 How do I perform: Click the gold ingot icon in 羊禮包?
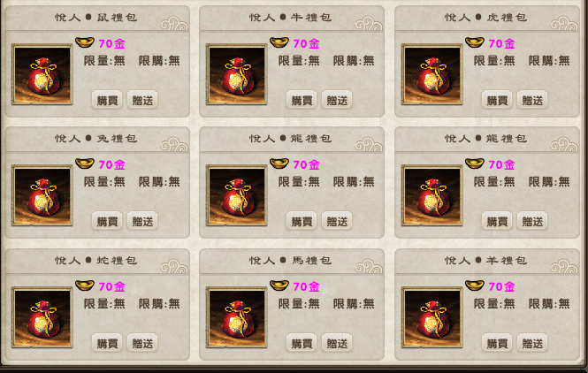[474, 285]
